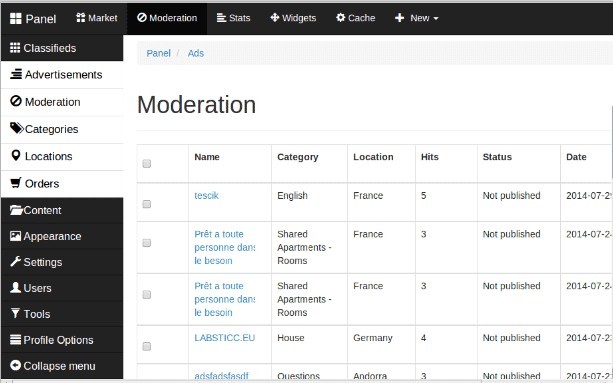This screenshot has height=383, width=613.
Task: Open the tescik ad link
Action: [206, 195]
